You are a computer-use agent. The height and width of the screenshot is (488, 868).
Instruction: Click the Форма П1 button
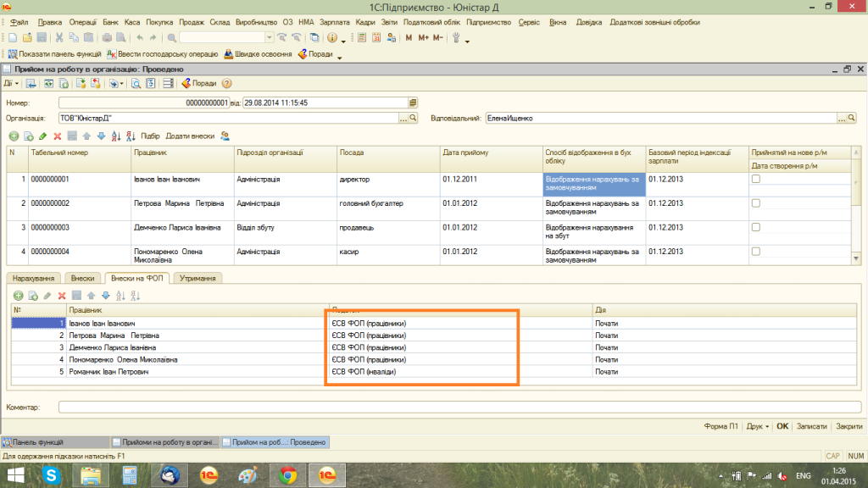(721, 427)
